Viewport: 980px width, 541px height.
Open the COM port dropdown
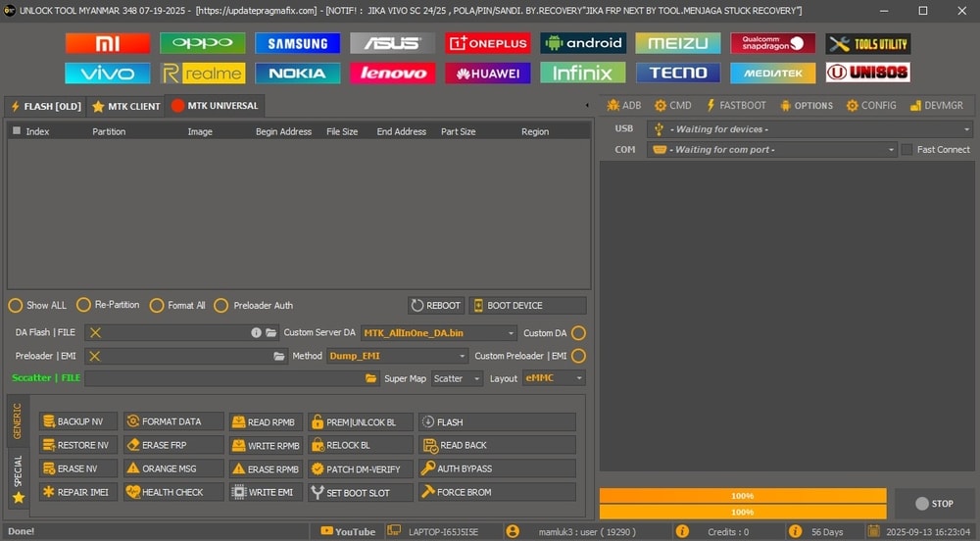[772, 150]
